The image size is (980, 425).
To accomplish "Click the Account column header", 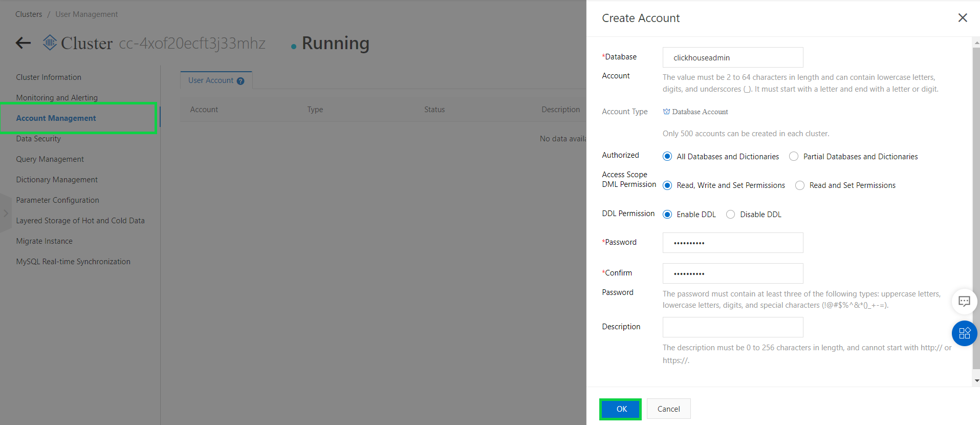I will [x=204, y=110].
